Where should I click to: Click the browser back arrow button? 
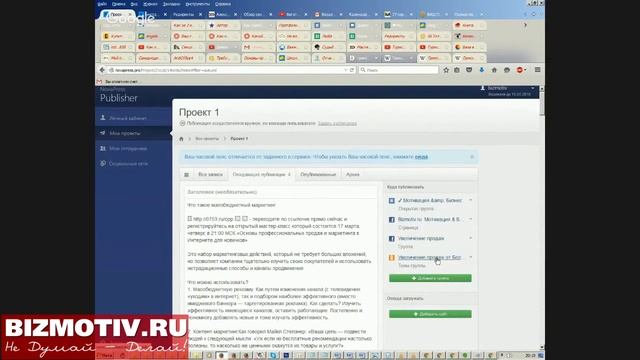[x=102, y=70]
